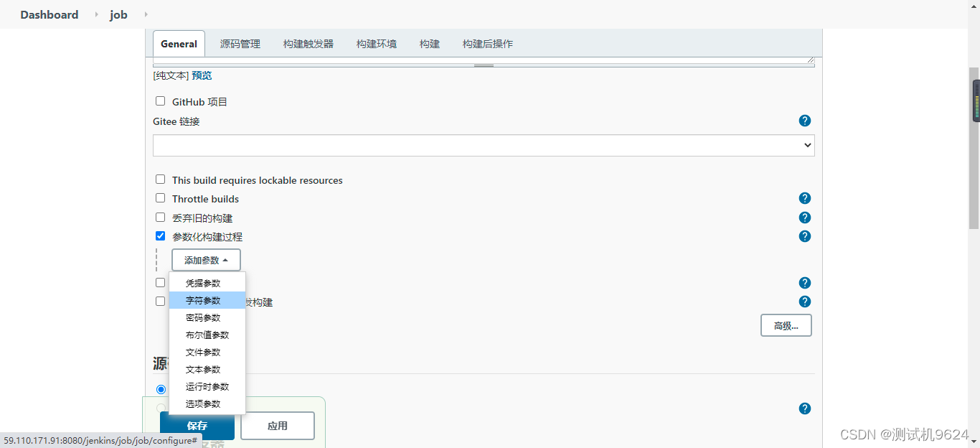Enable GitHub 项目 checkbox
The height and width of the screenshot is (448, 980).
(x=161, y=101)
